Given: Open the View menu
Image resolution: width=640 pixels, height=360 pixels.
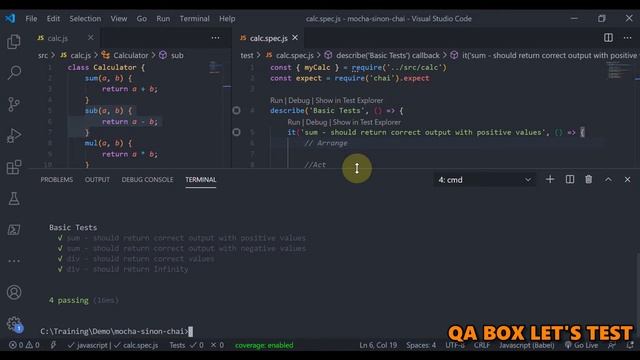Looking at the screenshot, I should [x=119, y=18].
